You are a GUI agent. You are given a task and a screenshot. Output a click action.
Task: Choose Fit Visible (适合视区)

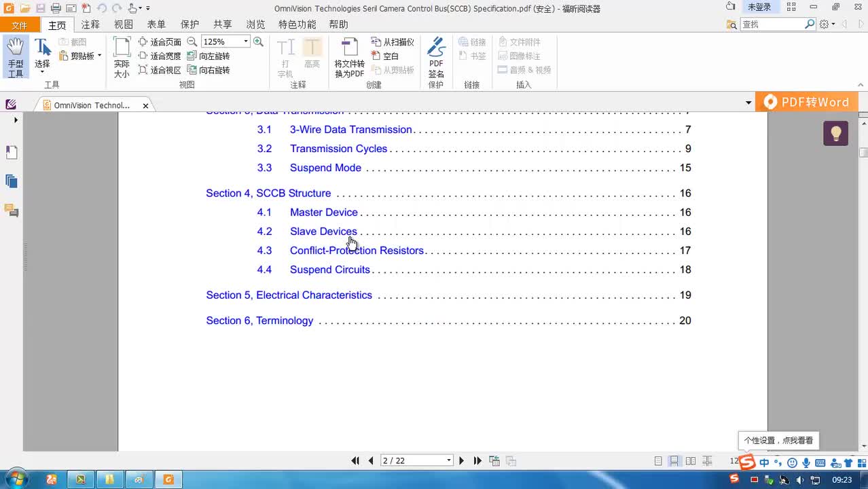pos(160,70)
